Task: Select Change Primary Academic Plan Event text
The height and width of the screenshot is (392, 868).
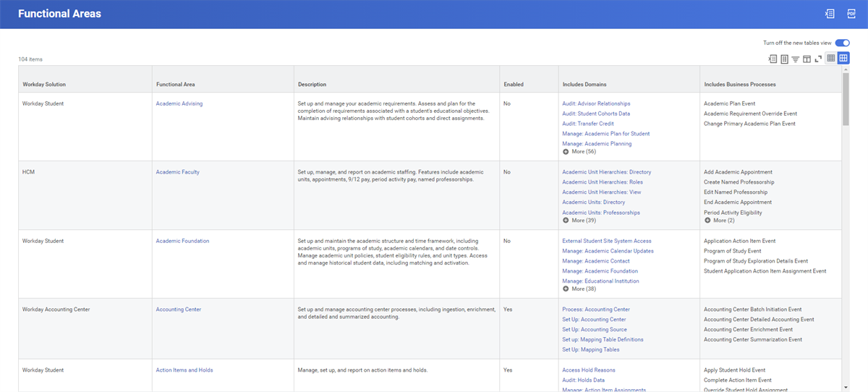Action: [x=749, y=124]
